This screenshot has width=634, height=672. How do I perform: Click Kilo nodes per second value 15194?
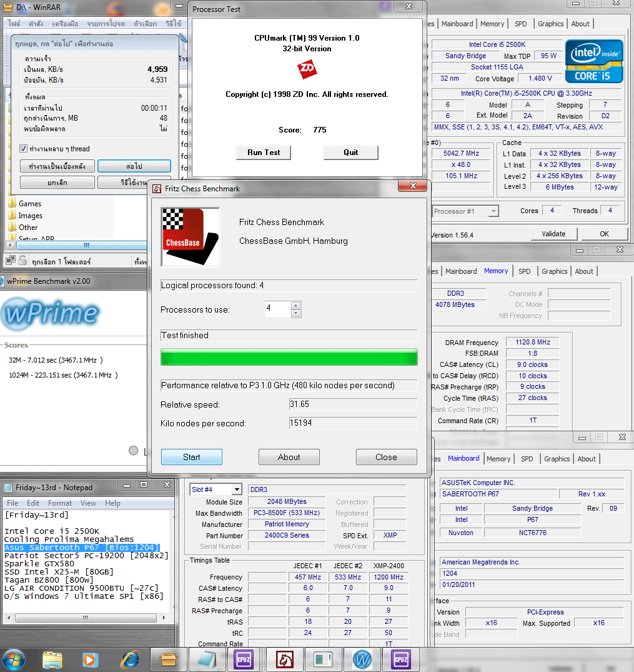(353, 423)
